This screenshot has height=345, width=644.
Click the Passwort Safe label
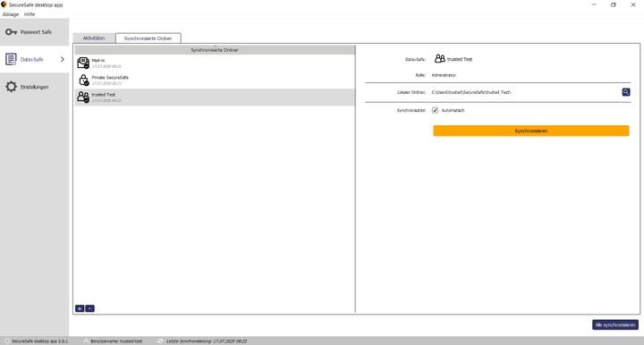click(36, 32)
